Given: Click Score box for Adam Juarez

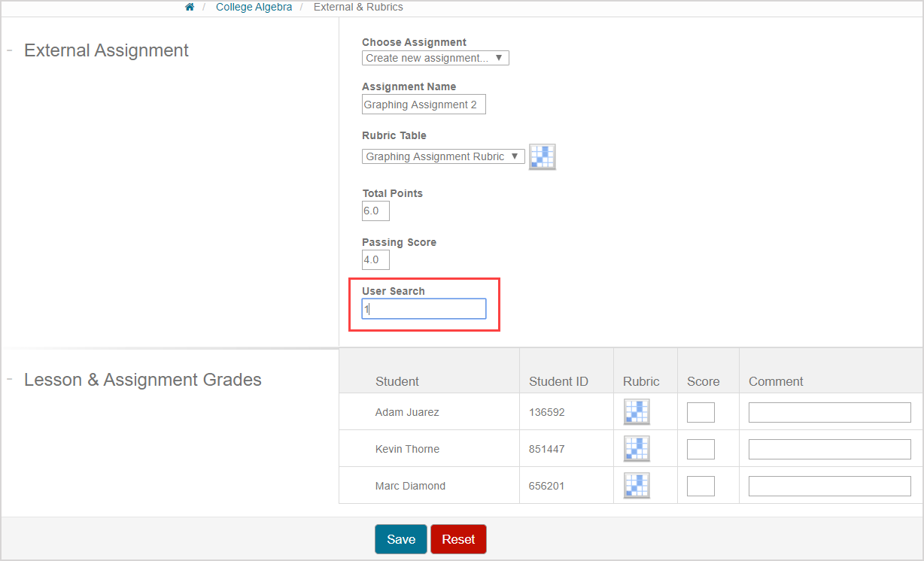Looking at the screenshot, I should click(x=701, y=412).
